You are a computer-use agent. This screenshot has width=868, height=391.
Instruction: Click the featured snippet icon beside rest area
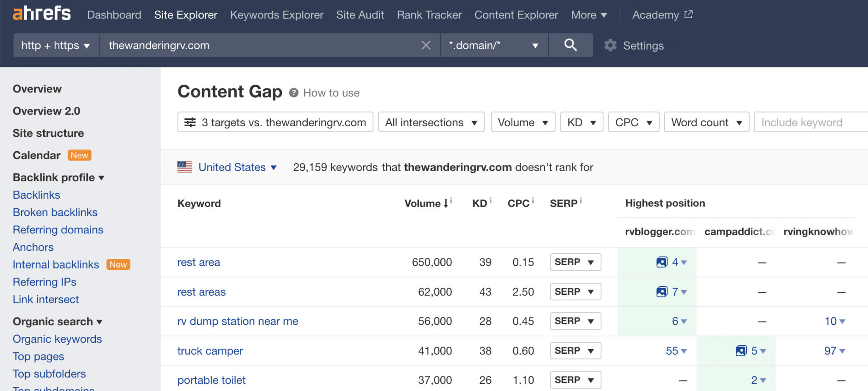(661, 262)
